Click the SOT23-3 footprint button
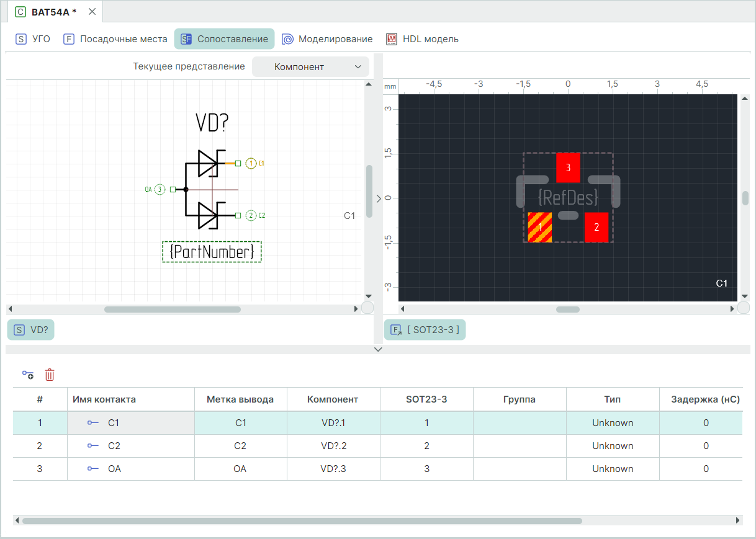 click(425, 330)
